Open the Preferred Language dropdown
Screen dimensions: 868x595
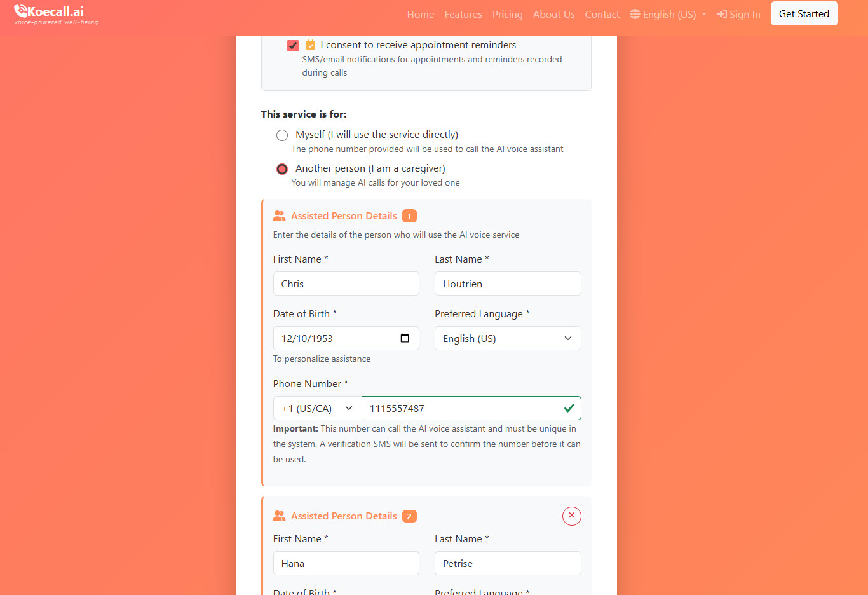[x=507, y=338]
